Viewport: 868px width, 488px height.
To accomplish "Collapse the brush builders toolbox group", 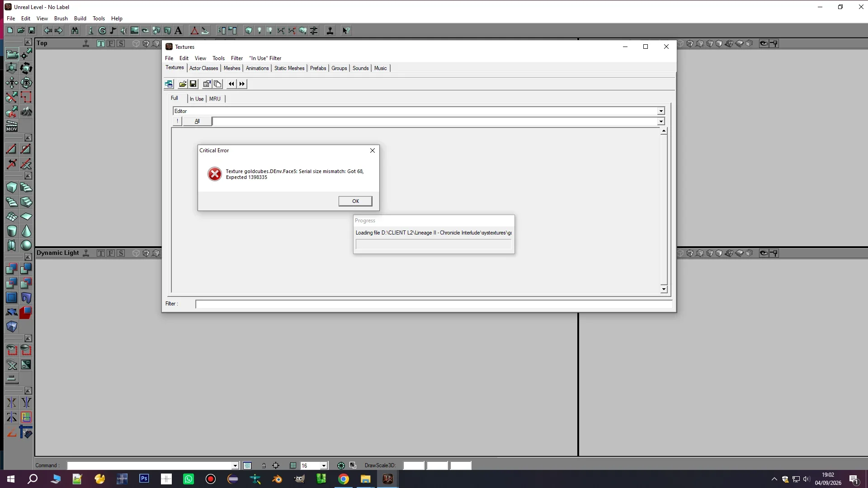I will coord(28,176).
